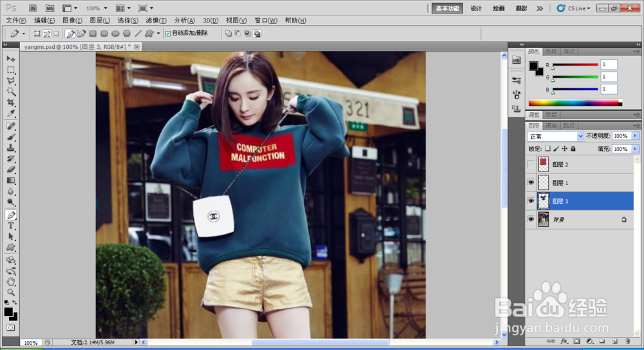
Task: Open the 文件(F) menu
Action: click(x=16, y=20)
